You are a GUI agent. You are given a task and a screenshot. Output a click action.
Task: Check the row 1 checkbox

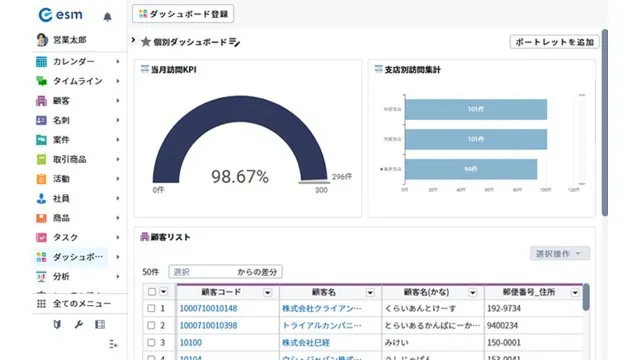tap(151, 308)
